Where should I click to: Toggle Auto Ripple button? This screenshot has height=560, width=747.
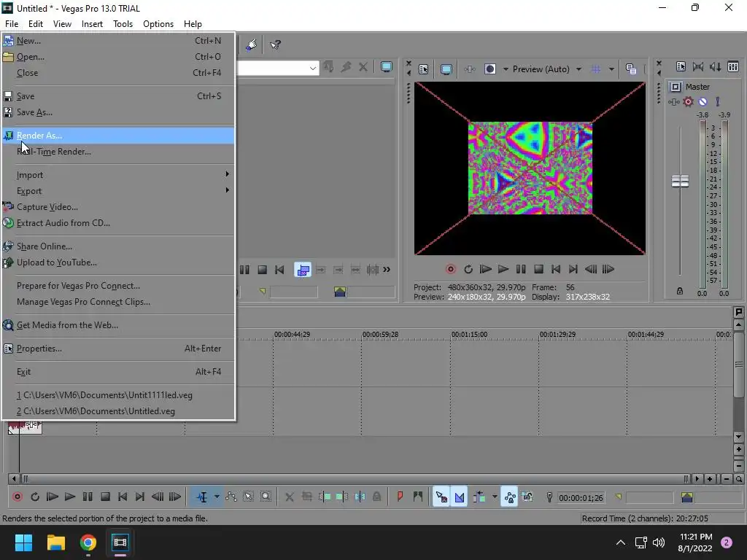479,497
